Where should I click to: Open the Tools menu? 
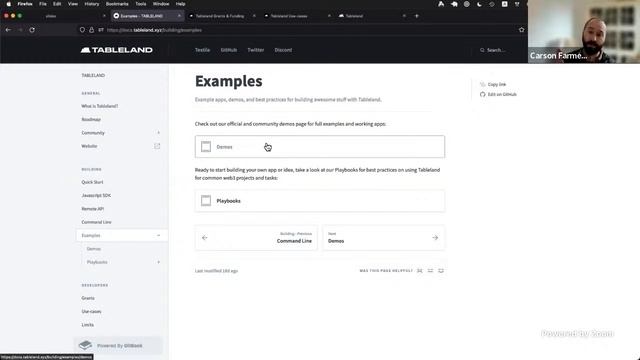(x=141, y=4)
